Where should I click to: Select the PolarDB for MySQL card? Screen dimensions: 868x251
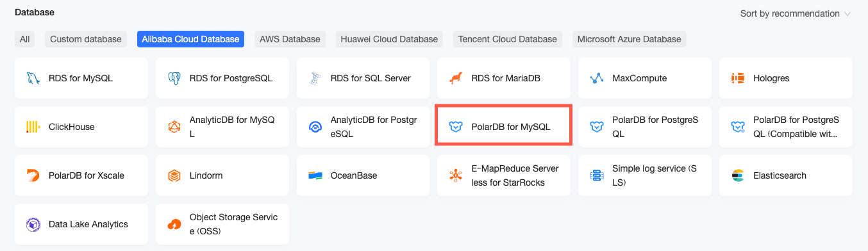(504, 127)
